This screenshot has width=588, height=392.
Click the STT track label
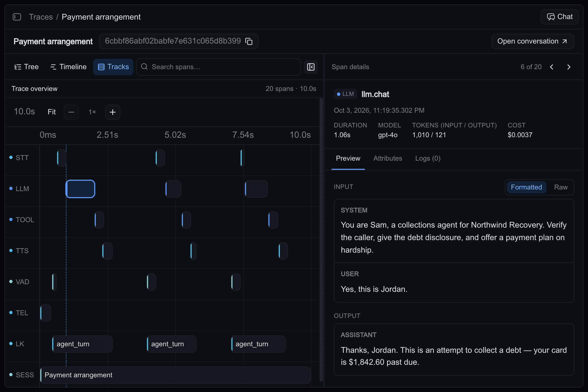(x=22, y=158)
